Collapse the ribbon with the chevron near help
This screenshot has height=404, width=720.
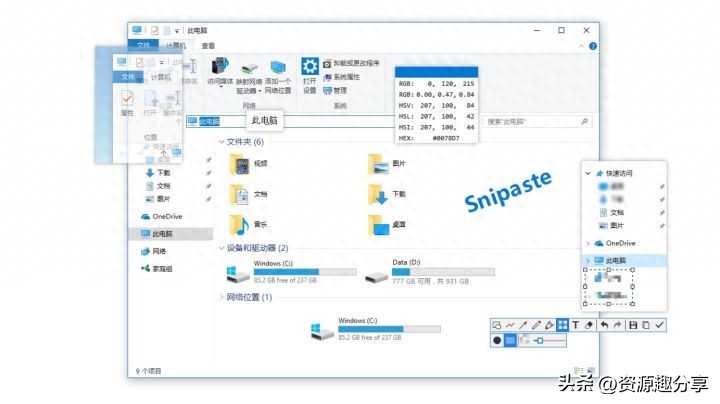coord(581,46)
